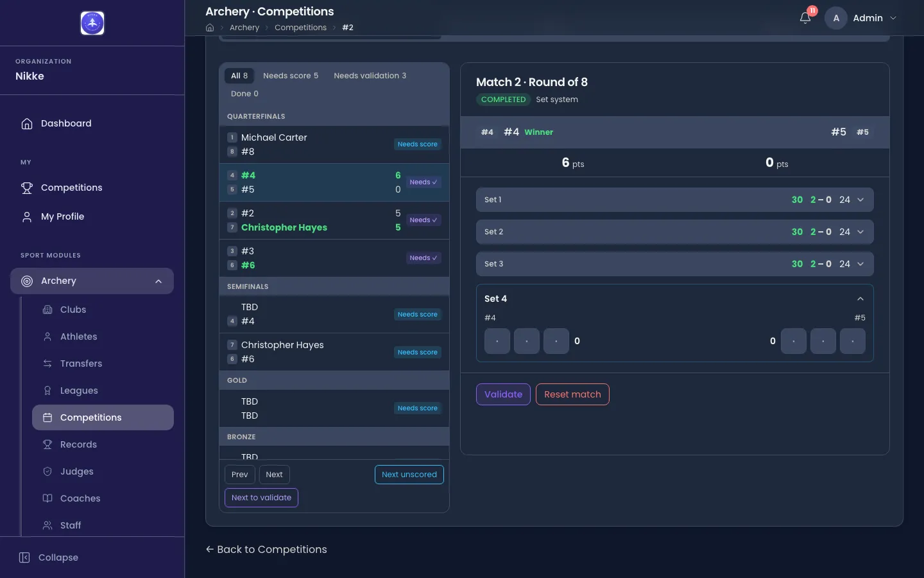924x578 pixels.
Task: Collapse Set 4 panel
Action: 860,299
